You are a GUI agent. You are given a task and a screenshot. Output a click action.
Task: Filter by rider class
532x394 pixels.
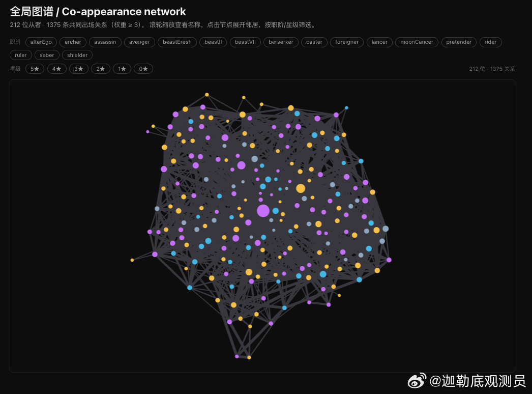491,42
